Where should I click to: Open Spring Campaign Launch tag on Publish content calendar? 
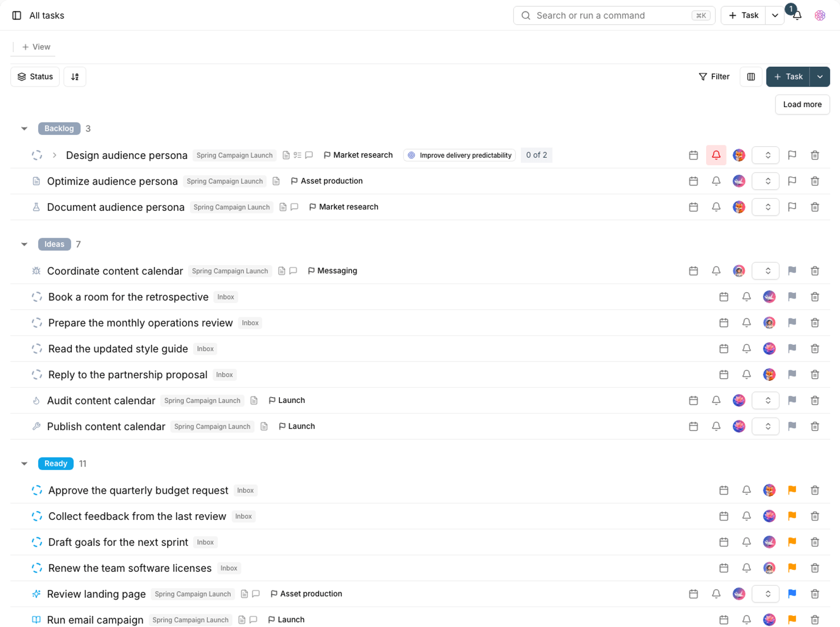tap(212, 427)
